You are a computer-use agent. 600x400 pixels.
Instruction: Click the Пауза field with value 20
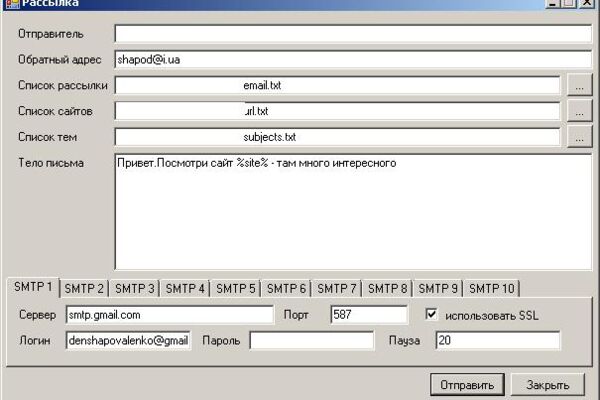click(x=497, y=340)
